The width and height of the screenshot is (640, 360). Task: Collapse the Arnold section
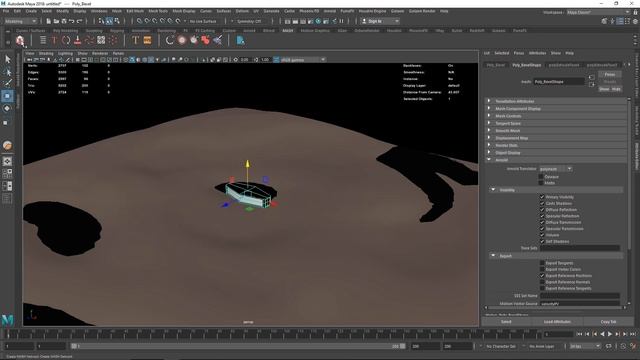pyautogui.click(x=556, y=160)
